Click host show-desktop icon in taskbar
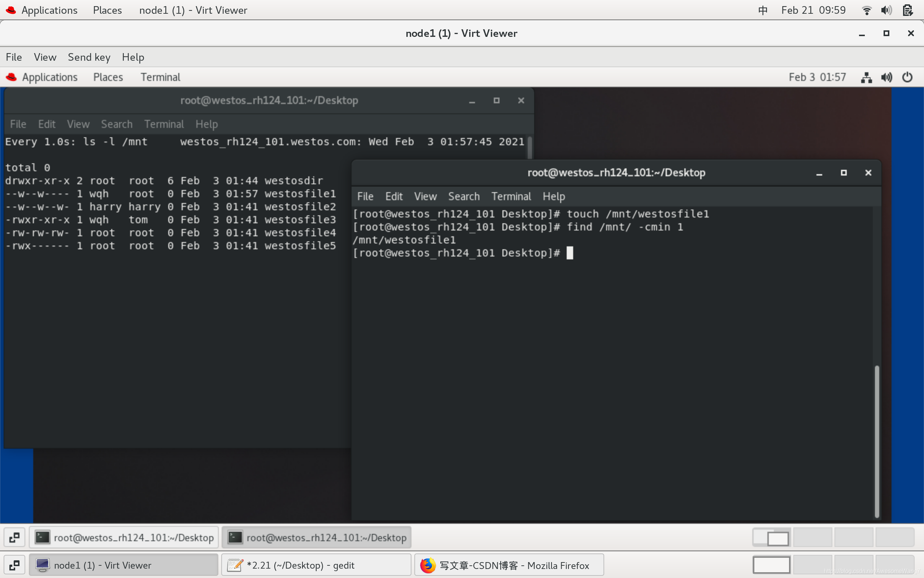Screen dimensions: 924x578 coord(14,565)
